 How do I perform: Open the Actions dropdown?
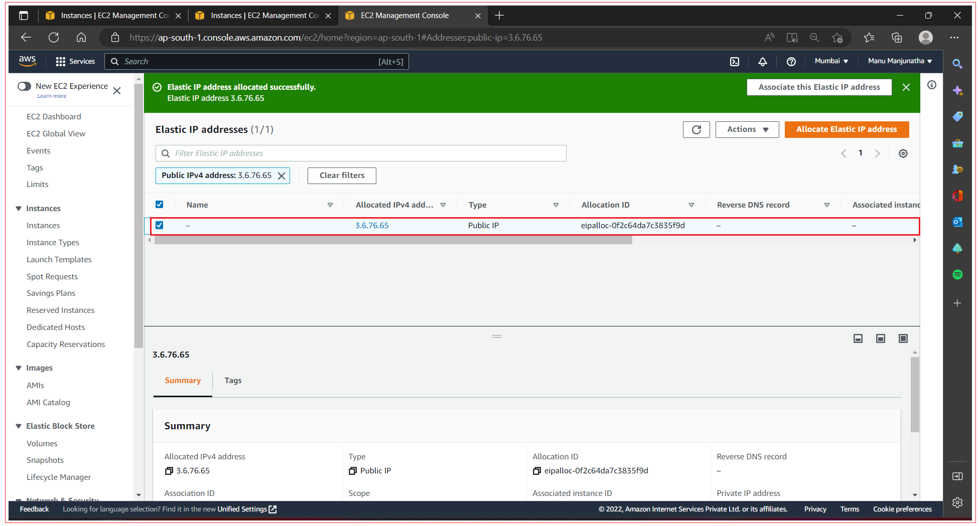[747, 129]
